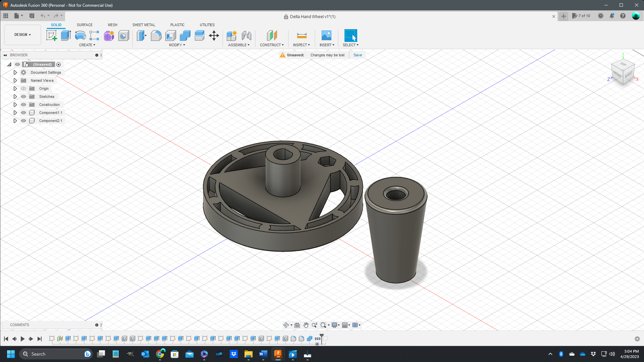The image size is (644, 362).
Task: Show the hidden Origin folder
Action: pyautogui.click(x=23, y=88)
